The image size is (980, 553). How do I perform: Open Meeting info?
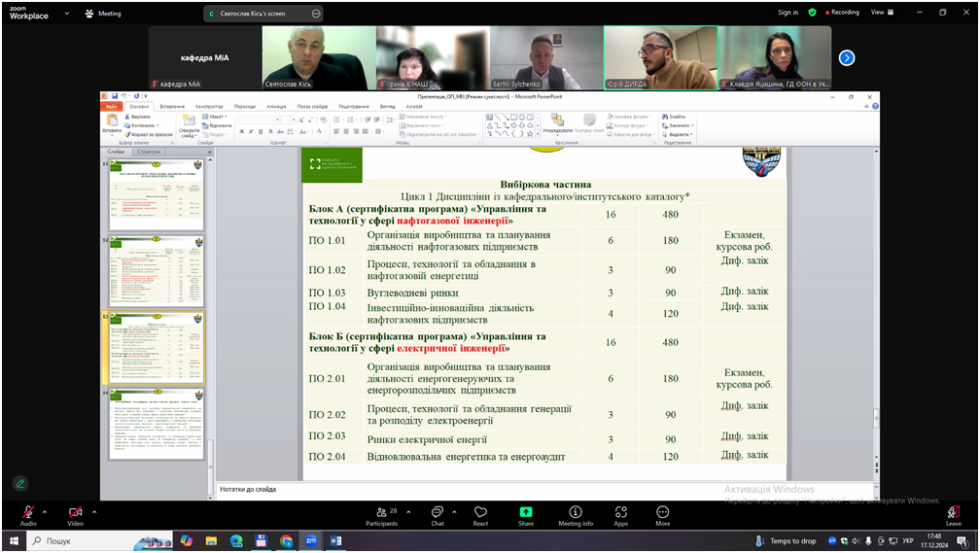coord(576,512)
